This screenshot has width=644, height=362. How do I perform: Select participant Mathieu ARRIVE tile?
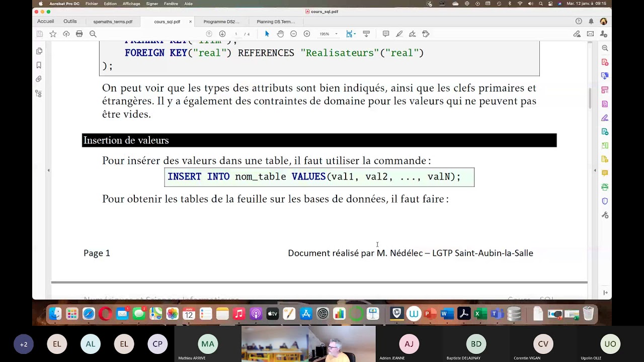point(208,345)
